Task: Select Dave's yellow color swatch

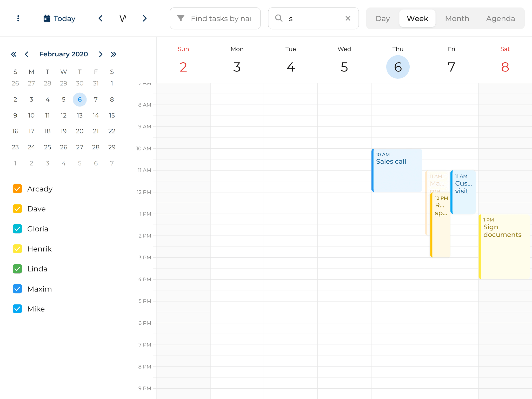Action: point(17,209)
